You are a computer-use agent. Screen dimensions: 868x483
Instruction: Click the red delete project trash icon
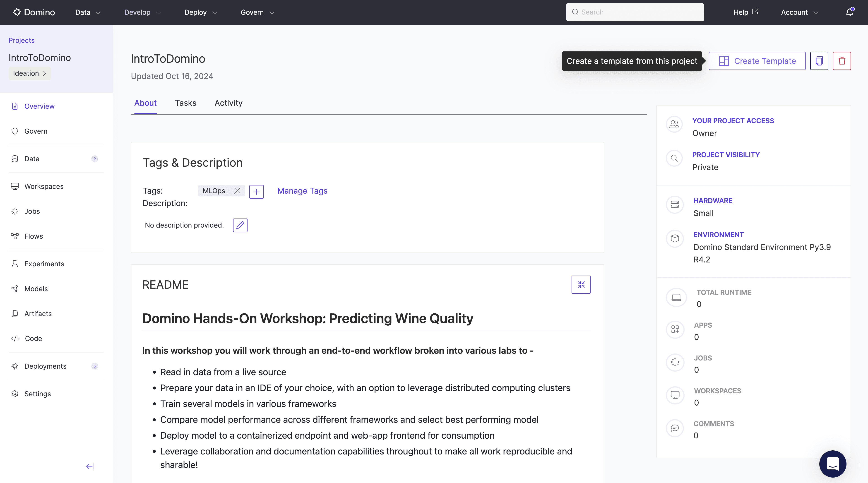(x=842, y=61)
